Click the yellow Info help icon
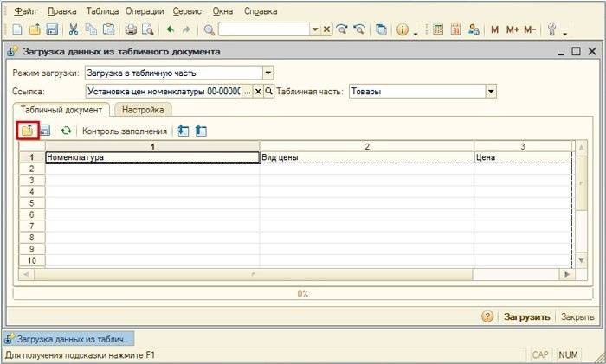 [403, 29]
